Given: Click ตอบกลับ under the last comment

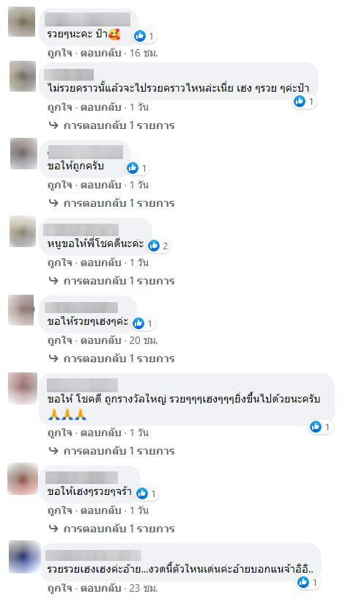Looking at the screenshot, I should [100, 588].
